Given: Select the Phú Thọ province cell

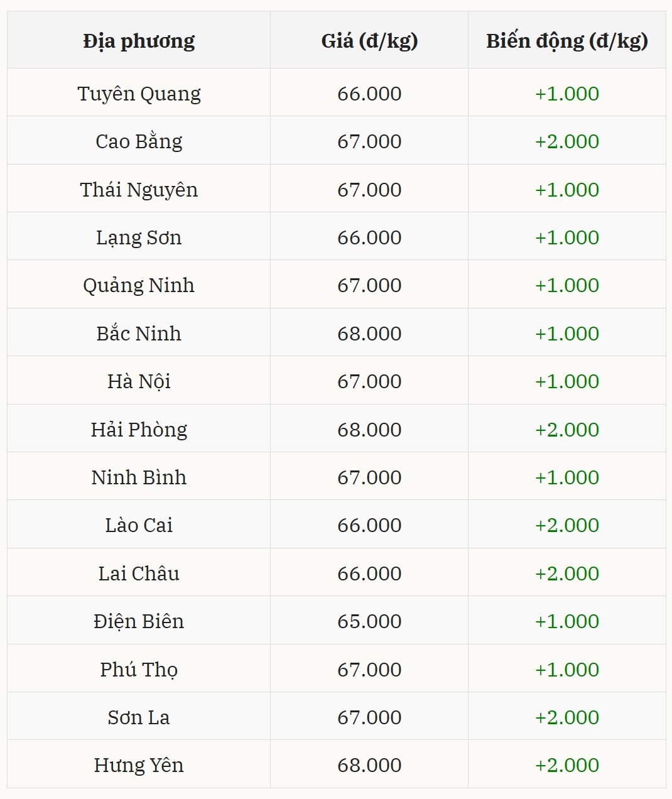Looking at the screenshot, I should click(139, 670).
